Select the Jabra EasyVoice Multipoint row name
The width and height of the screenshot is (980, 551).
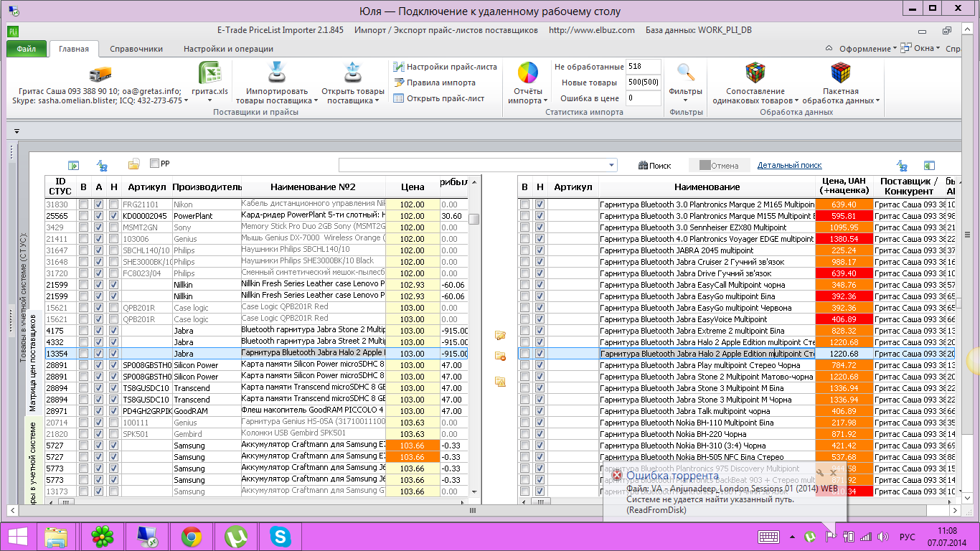tap(707, 319)
